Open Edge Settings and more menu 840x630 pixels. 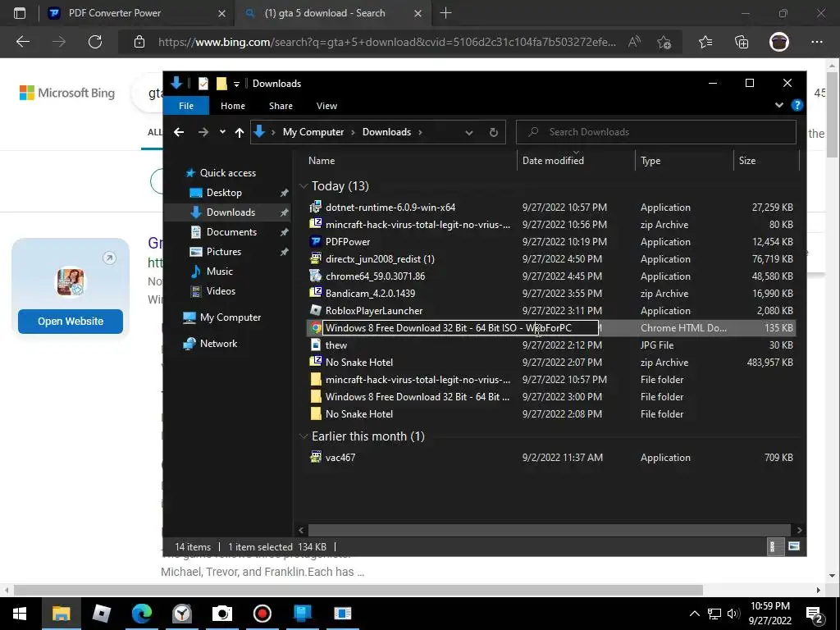(x=816, y=42)
